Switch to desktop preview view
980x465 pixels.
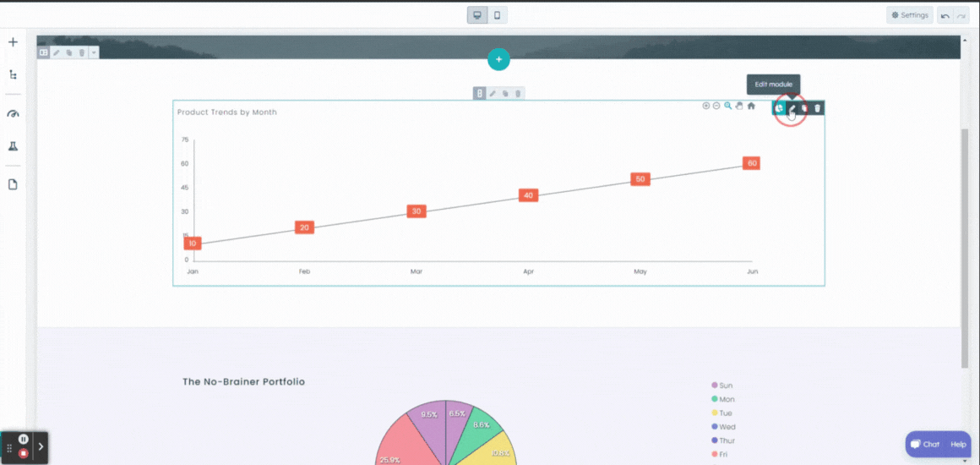(x=476, y=15)
